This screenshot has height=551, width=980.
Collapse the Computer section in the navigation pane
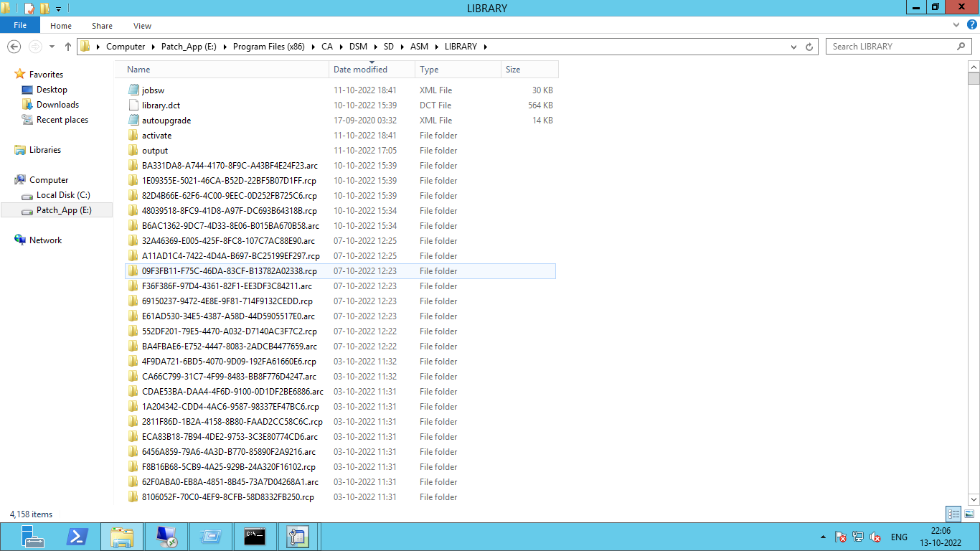[10, 179]
